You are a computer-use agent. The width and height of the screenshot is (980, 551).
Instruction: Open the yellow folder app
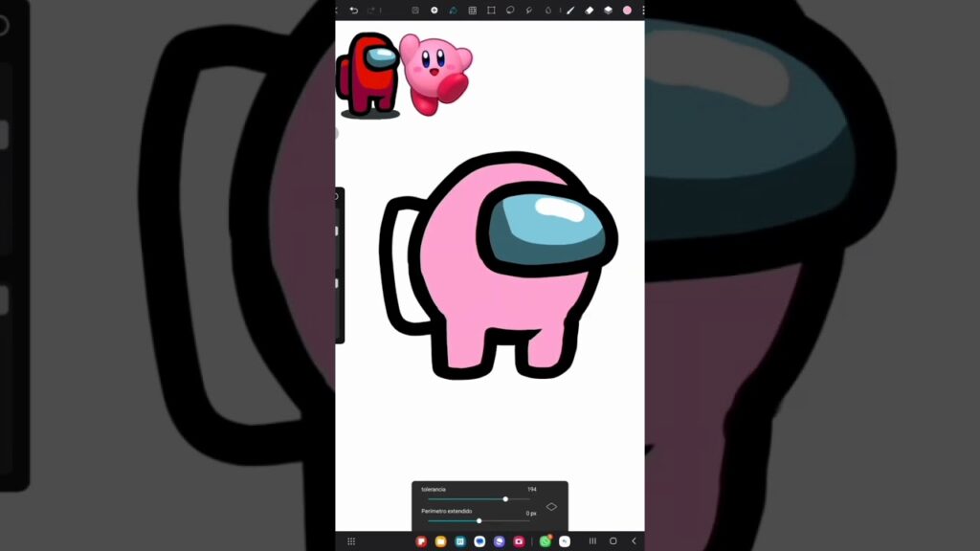[x=440, y=541]
